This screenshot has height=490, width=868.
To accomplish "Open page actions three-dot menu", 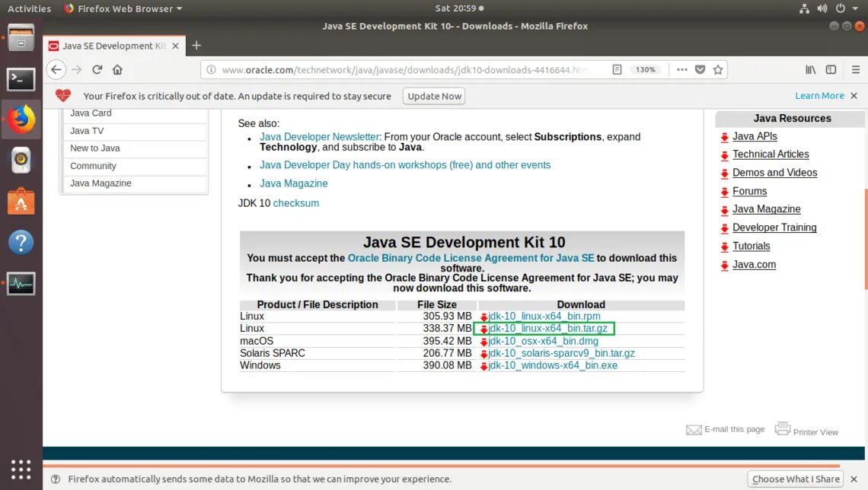I will click(x=682, y=70).
